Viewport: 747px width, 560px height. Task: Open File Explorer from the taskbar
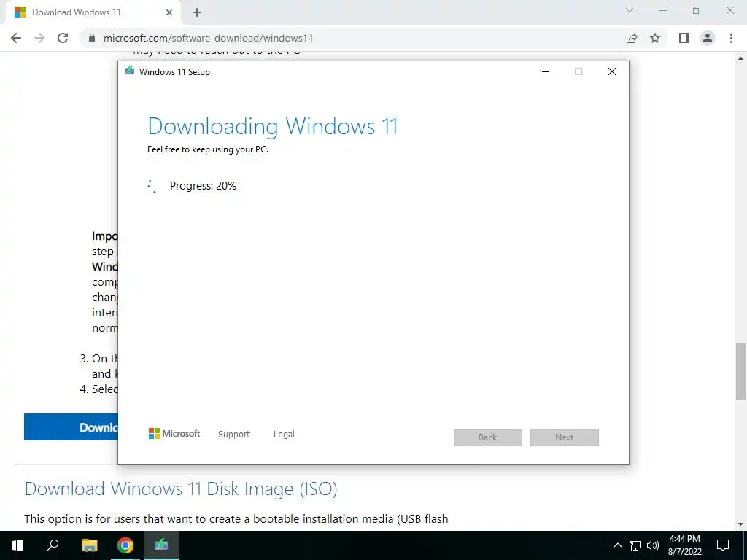pos(89,545)
